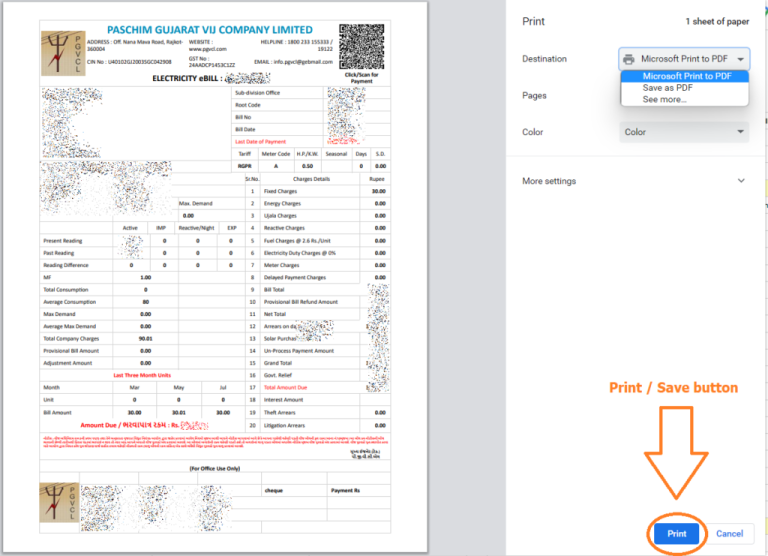Click the 'Last Three Month Units' heading
768x556 pixels.
142,375
